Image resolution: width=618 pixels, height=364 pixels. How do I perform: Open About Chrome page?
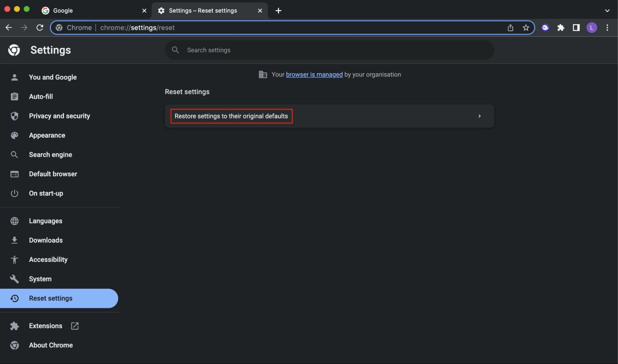point(59,345)
